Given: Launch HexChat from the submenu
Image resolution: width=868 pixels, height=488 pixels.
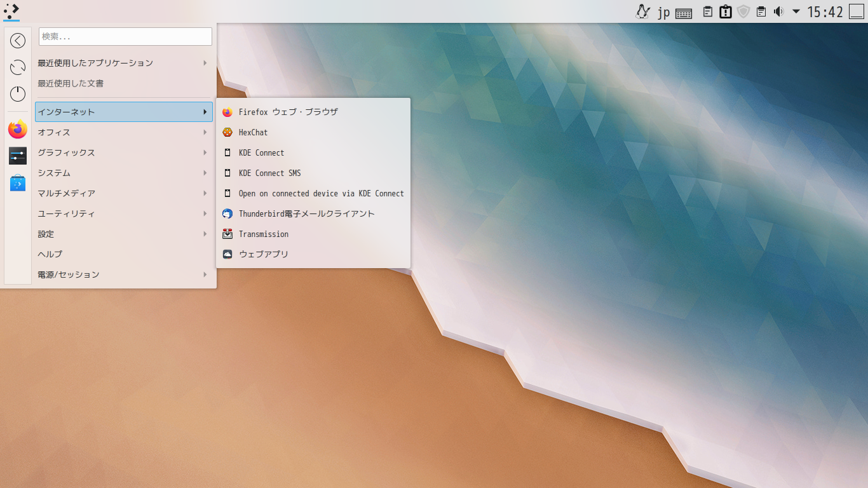Looking at the screenshot, I should point(313,132).
